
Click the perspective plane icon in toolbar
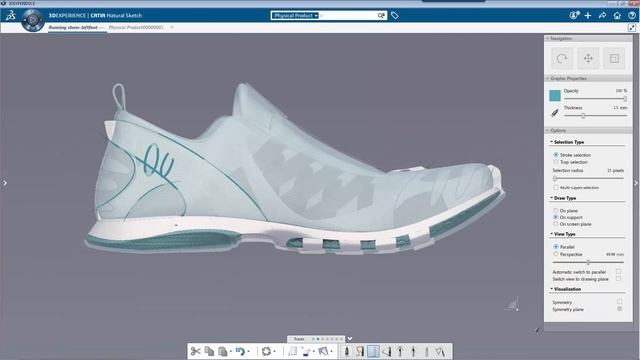323,351
